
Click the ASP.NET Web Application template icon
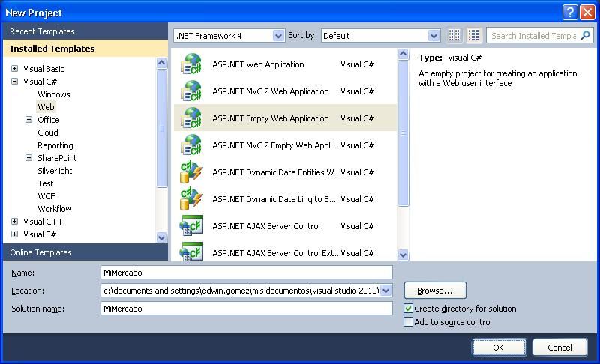pos(191,64)
